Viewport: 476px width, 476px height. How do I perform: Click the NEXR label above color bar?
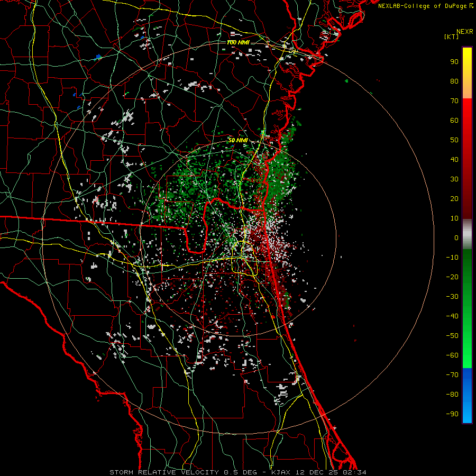[465, 32]
